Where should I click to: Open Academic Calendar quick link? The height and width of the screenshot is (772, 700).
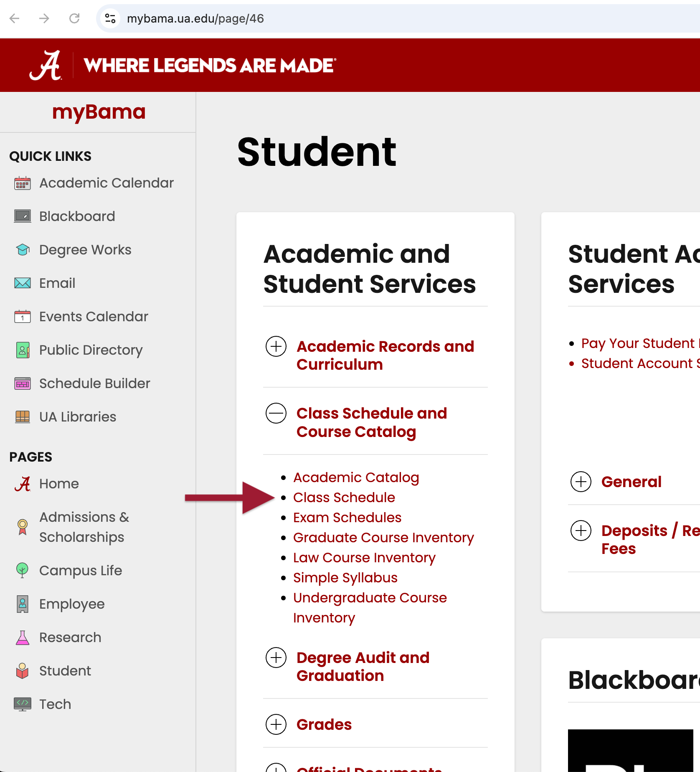tap(107, 183)
